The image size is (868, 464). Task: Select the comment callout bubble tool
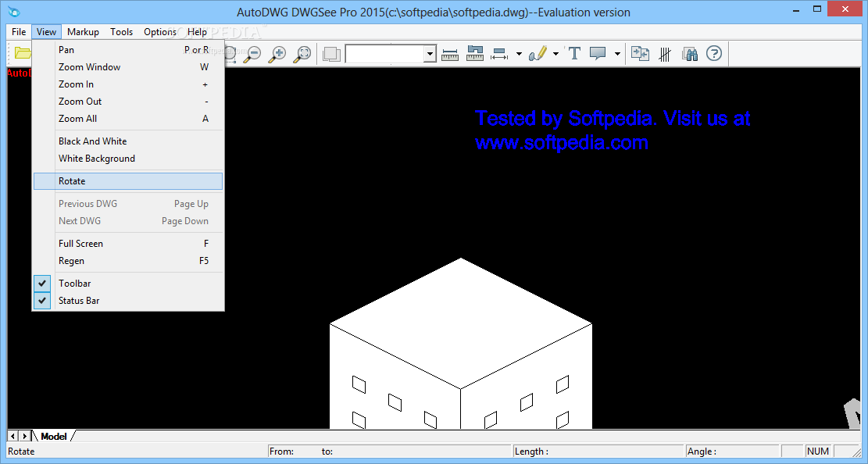coord(598,54)
